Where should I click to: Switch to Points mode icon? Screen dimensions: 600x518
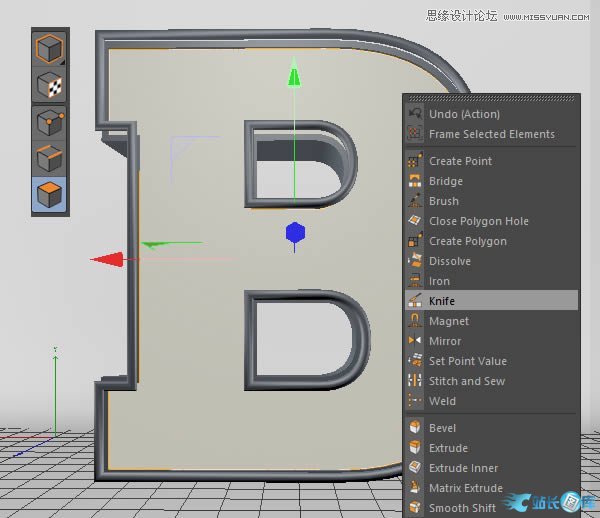pos(49,122)
